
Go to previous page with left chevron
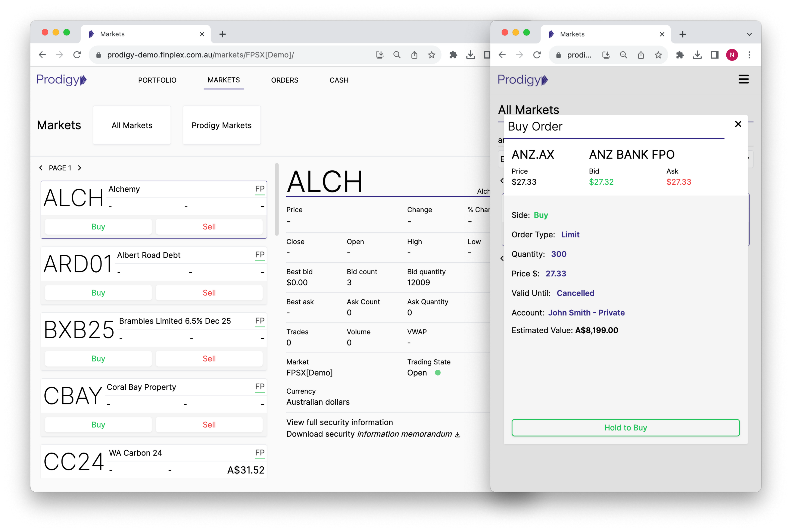coord(41,168)
